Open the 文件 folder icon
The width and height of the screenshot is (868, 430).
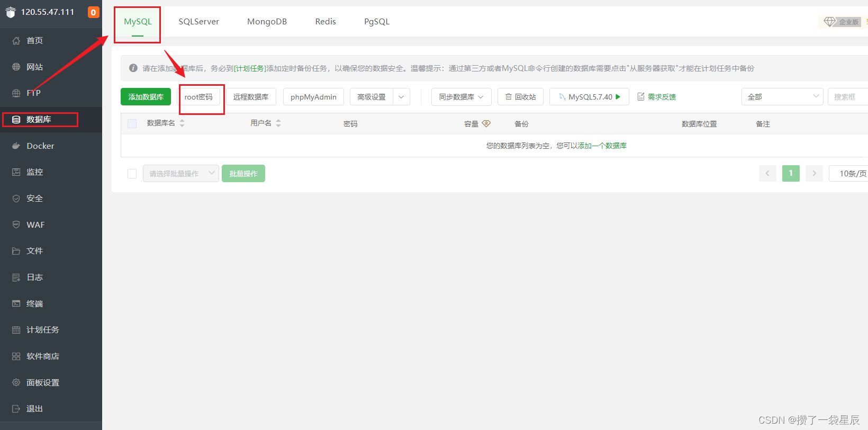[16, 251]
